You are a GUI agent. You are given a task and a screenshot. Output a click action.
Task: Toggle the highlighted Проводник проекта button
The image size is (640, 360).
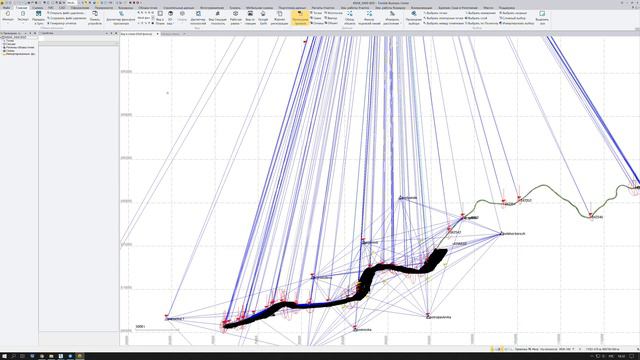pos(300,18)
